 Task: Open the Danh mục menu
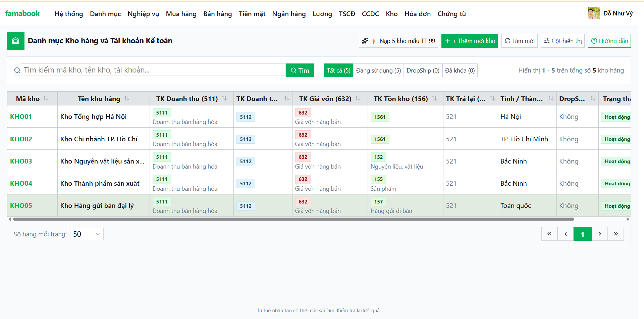[105, 14]
